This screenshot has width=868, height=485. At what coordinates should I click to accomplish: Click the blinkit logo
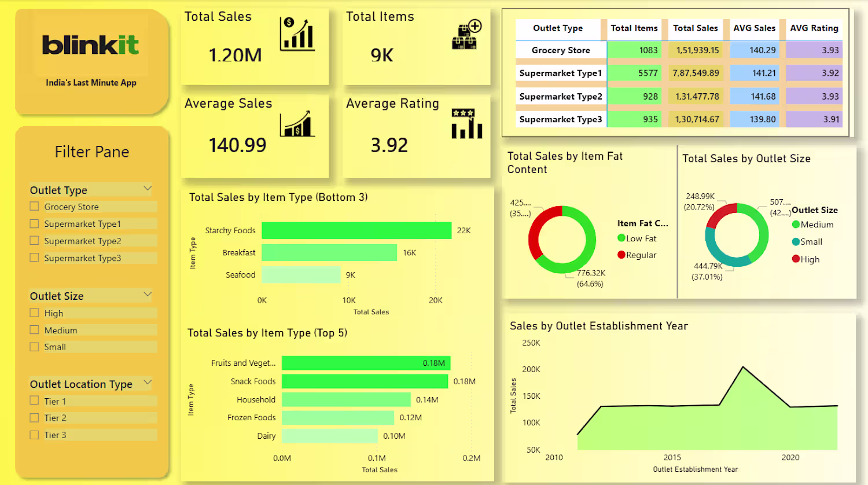(x=90, y=45)
